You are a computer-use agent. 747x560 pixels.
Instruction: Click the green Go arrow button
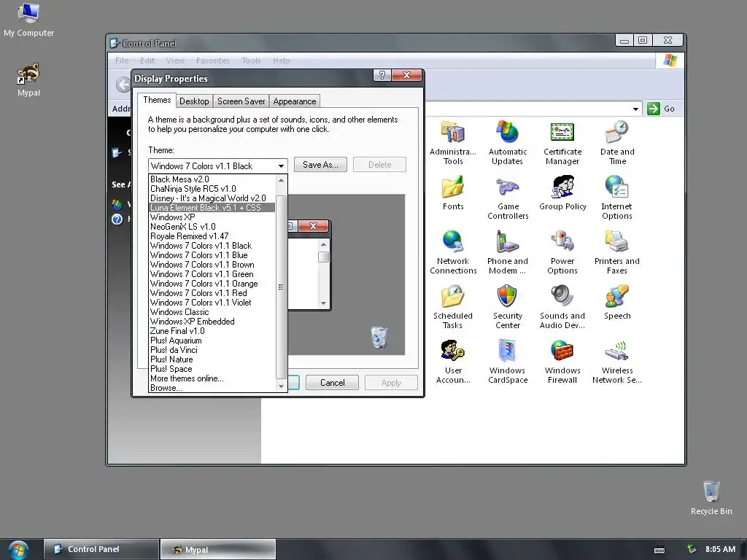pos(654,109)
